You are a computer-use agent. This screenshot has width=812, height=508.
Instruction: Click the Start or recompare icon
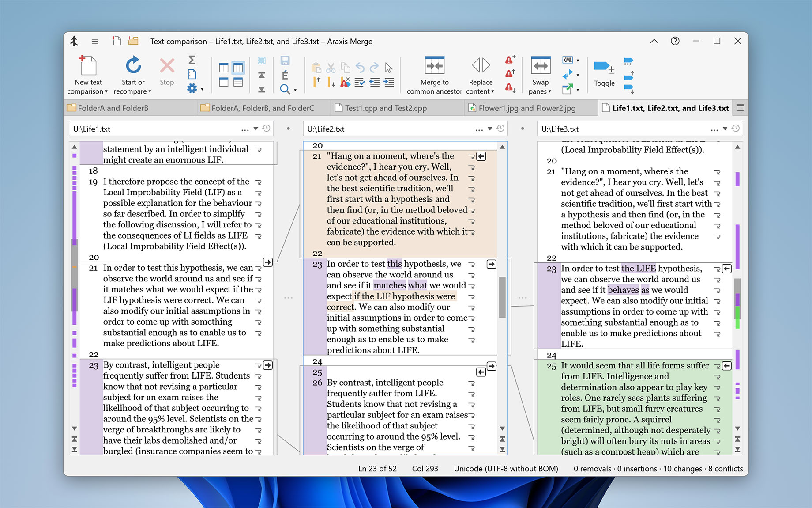[x=133, y=65]
